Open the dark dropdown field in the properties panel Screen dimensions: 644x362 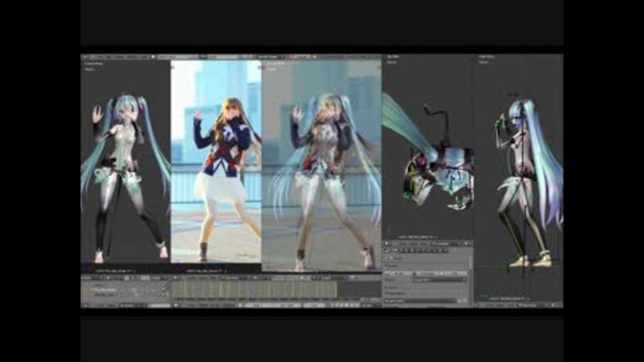440,280
